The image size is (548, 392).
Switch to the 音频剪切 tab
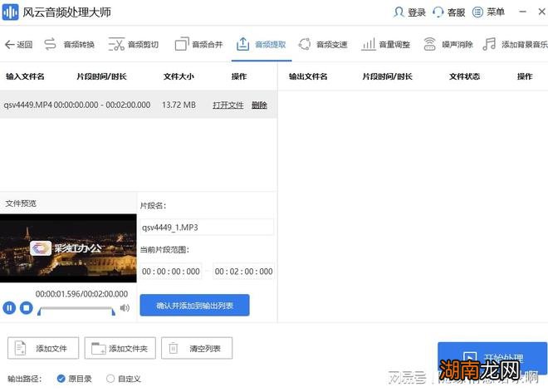tap(134, 44)
